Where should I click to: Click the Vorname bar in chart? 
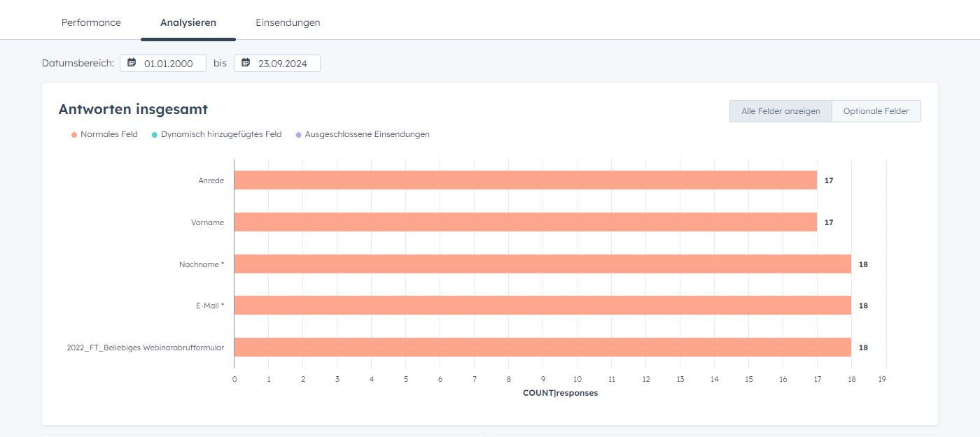525,222
